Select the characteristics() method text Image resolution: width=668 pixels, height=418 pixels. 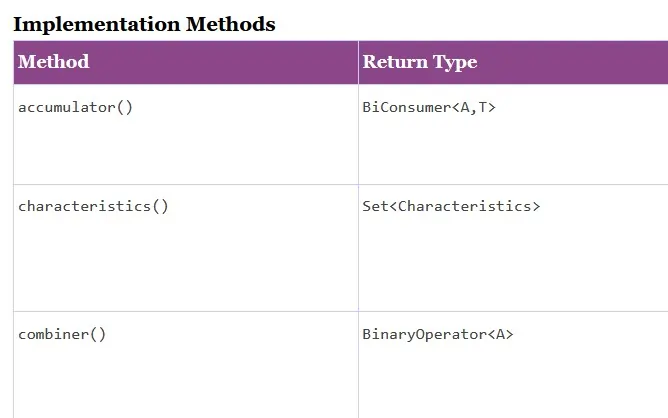click(93, 206)
